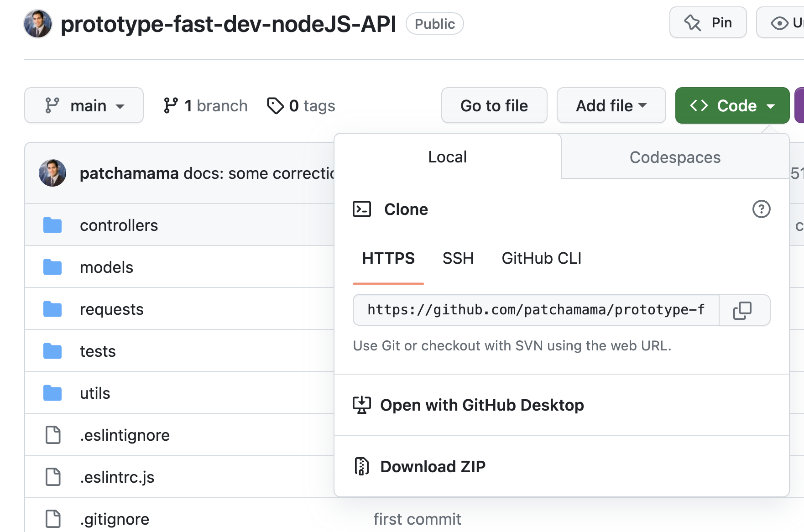Click the eye watch icon button
This screenshot has height=532, width=804.
point(779,23)
